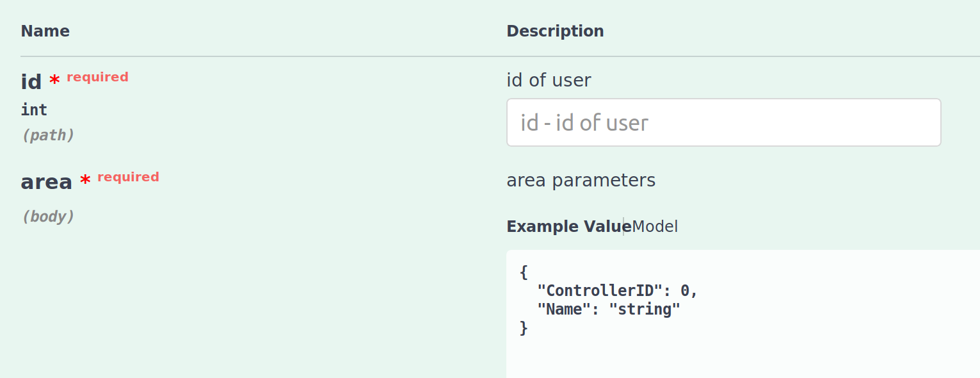
Task: Click the Name column header
Action: (x=45, y=31)
